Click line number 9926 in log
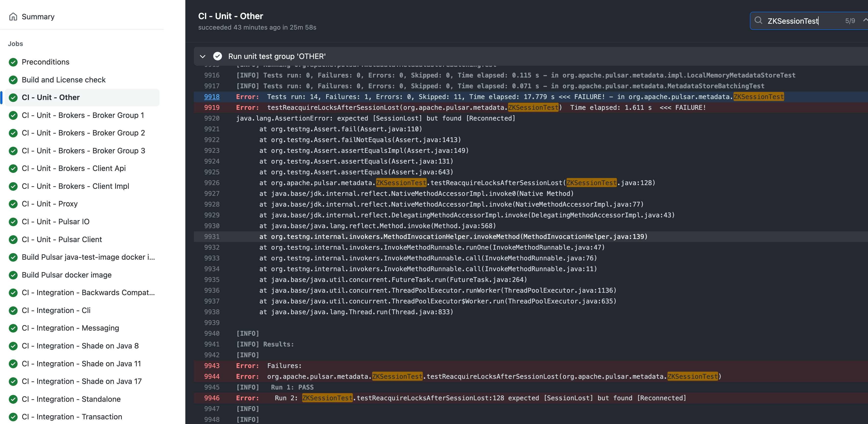Screen dimensions: 868x424 (x=211, y=183)
